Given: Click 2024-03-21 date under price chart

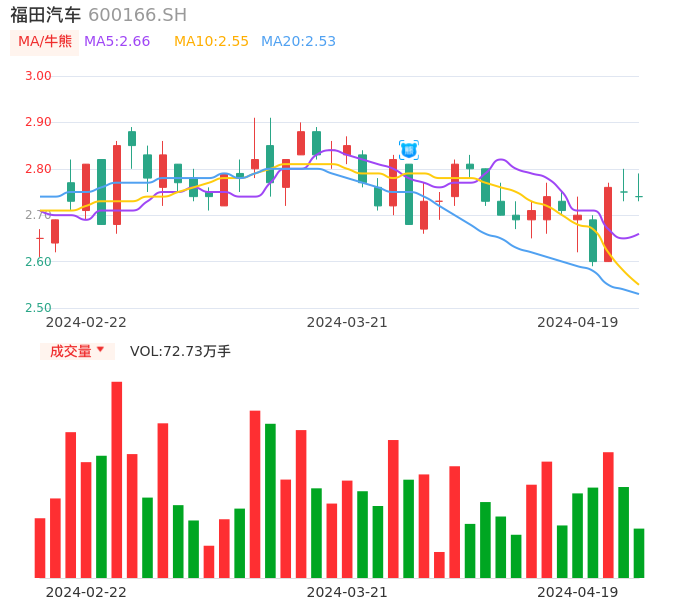Looking at the screenshot, I should point(347,322).
